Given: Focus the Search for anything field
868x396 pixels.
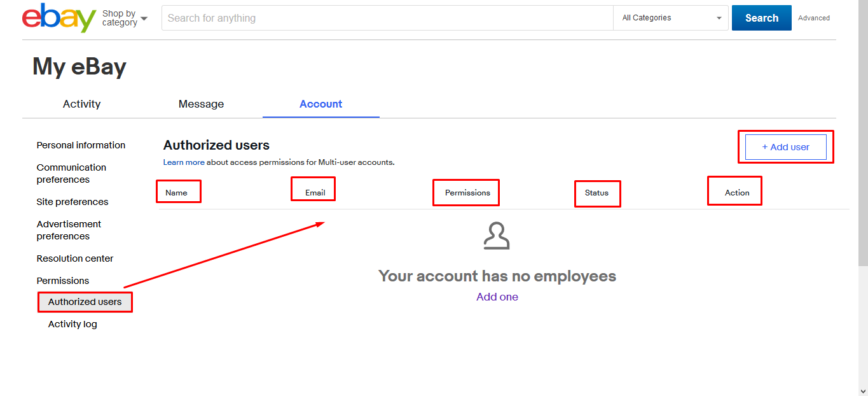Looking at the screenshot, I should pyautogui.click(x=387, y=18).
